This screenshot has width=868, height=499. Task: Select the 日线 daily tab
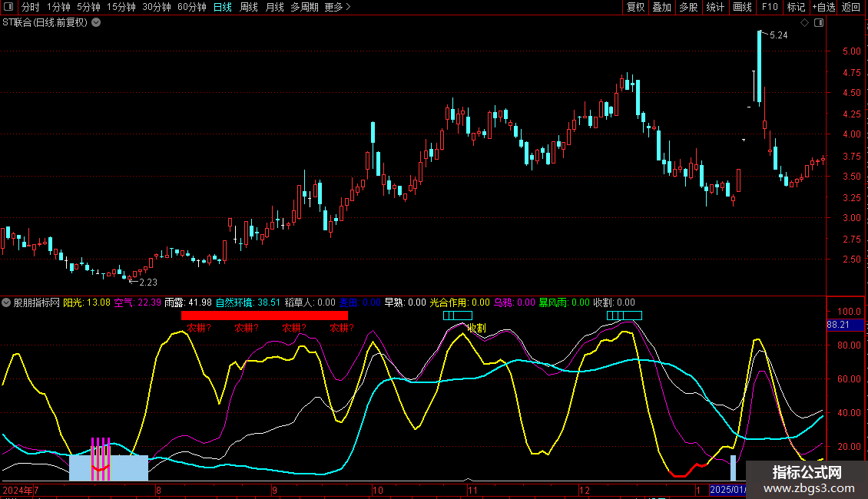point(223,7)
